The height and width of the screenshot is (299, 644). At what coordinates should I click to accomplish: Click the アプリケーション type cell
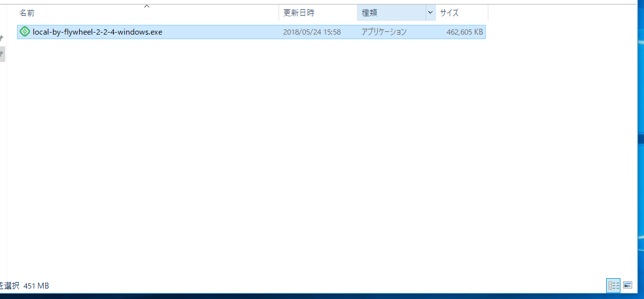click(384, 32)
